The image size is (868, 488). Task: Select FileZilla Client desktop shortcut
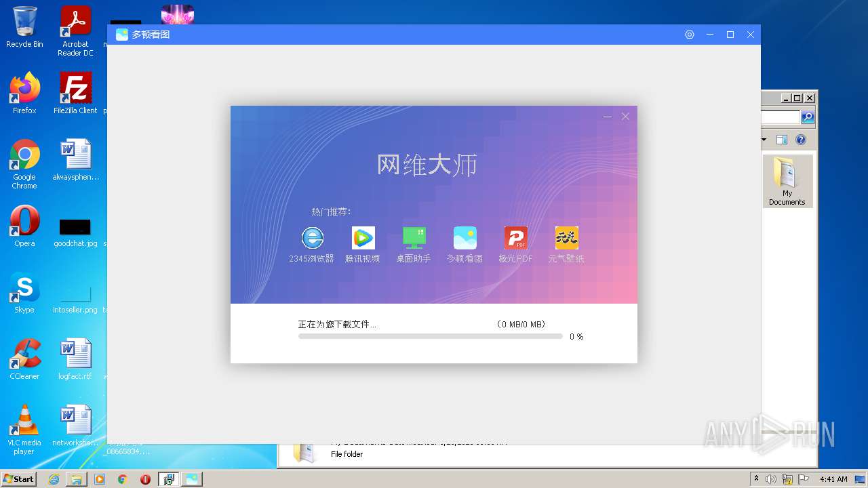coord(75,93)
